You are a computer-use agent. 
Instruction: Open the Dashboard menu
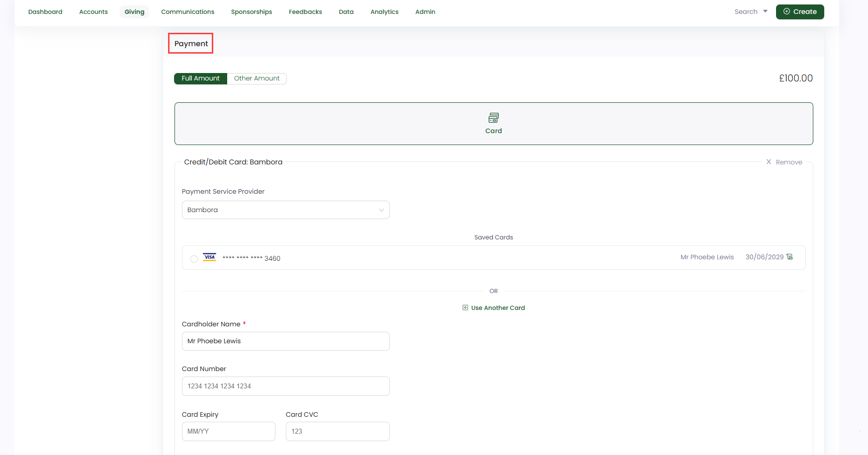(x=45, y=12)
